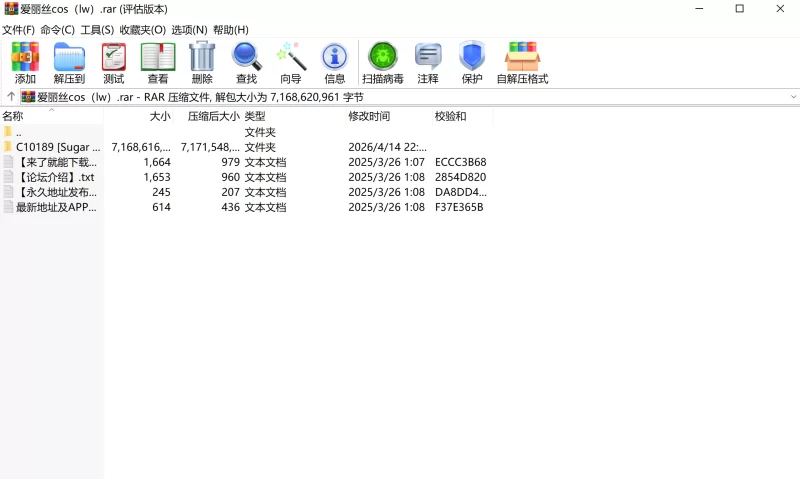Minimize the WinRAR window
The width and height of the screenshot is (800, 479).
pyautogui.click(x=699, y=9)
